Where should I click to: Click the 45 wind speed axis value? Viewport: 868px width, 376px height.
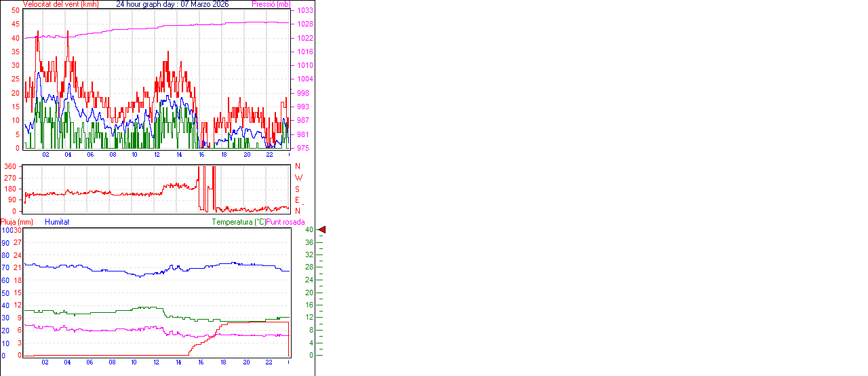16,24
